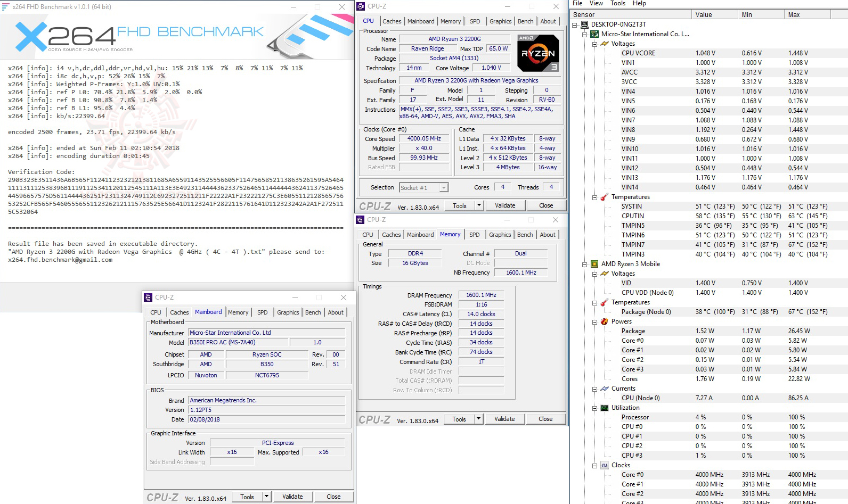848x504 pixels.
Task: Open the Tools dropdown arrow in the CPU-tab CPU-Z window
Action: (479, 205)
